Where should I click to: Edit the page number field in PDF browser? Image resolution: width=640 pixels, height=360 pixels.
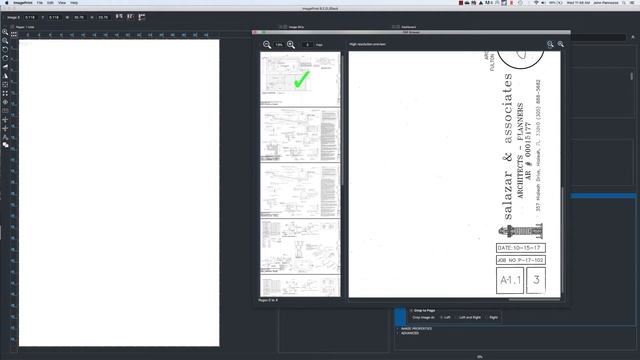click(x=307, y=45)
